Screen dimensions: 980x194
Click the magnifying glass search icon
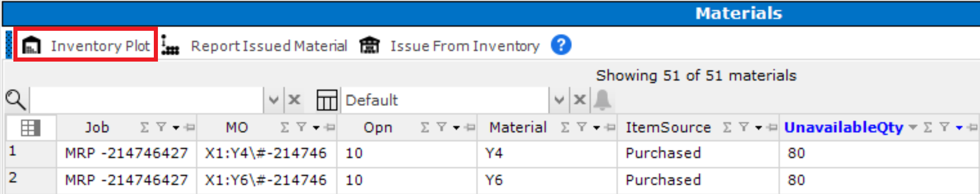pos(15,100)
